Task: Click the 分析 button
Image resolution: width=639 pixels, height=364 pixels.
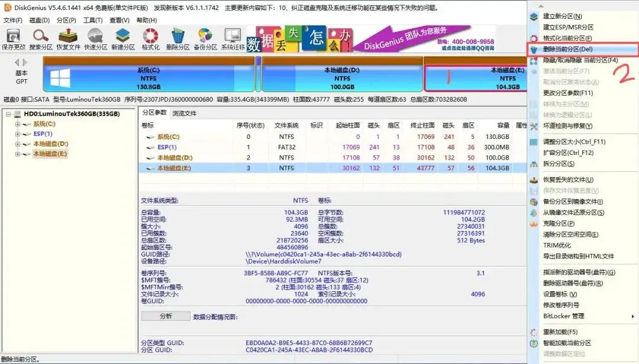Action: [166, 316]
